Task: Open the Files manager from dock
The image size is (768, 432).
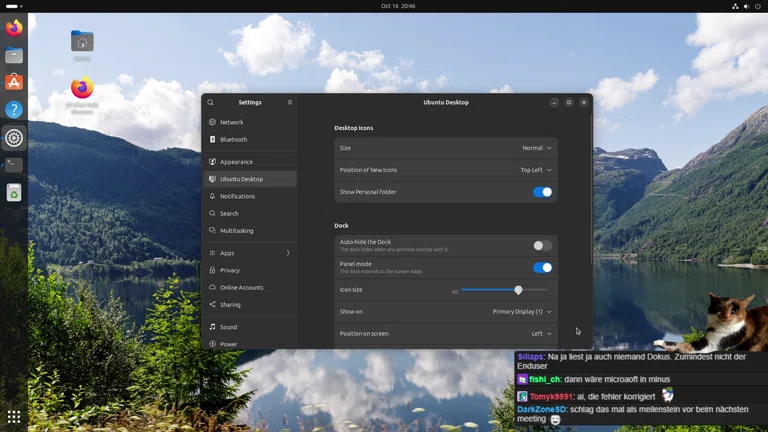Action: [x=14, y=56]
